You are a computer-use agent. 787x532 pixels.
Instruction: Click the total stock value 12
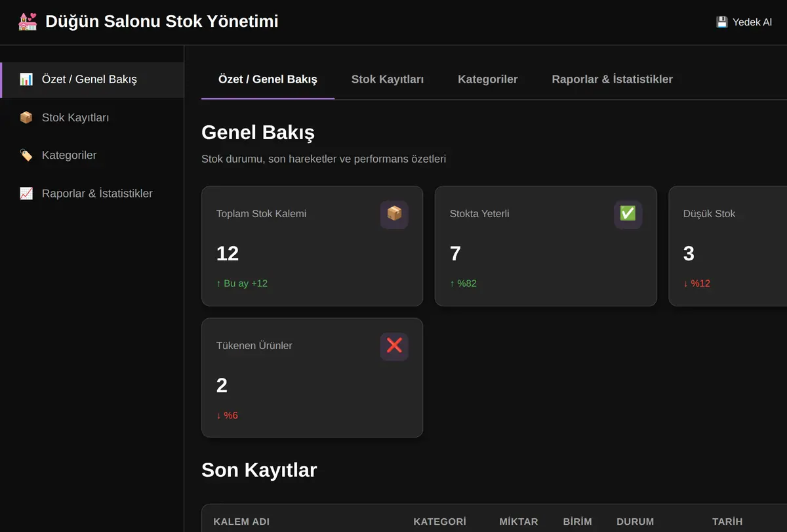click(228, 253)
